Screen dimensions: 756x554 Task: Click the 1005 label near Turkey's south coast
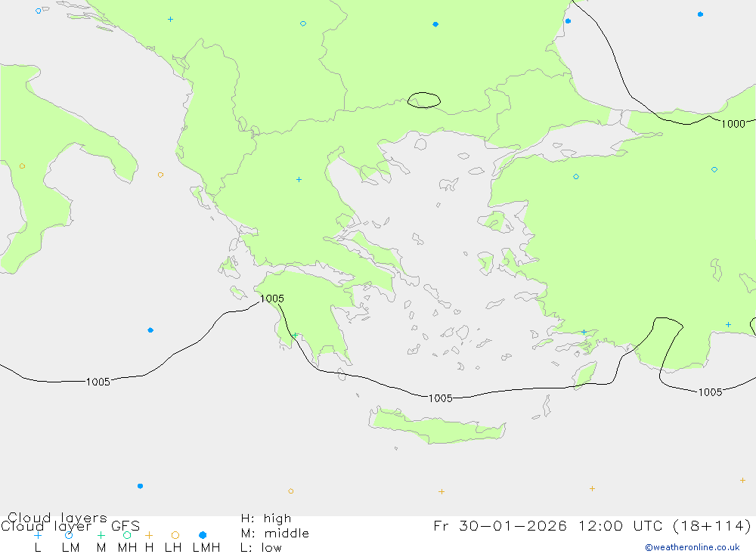(710, 392)
